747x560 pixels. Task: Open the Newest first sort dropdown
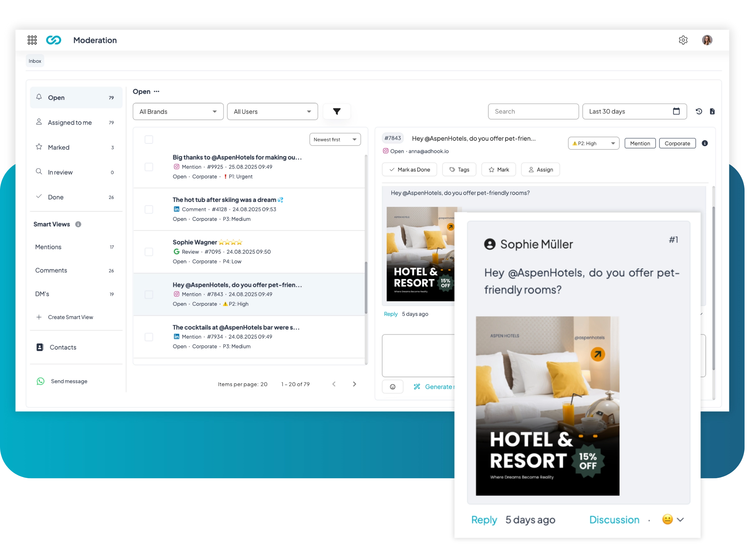335,140
